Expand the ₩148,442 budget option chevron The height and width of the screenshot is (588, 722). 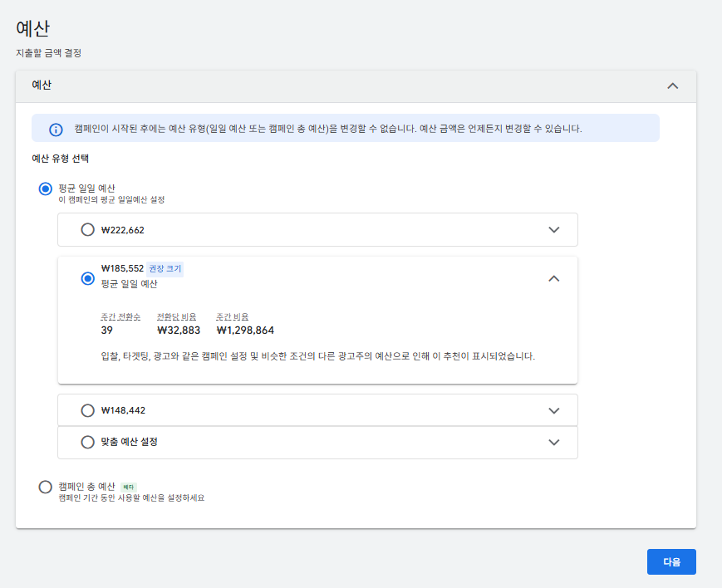click(x=554, y=410)
